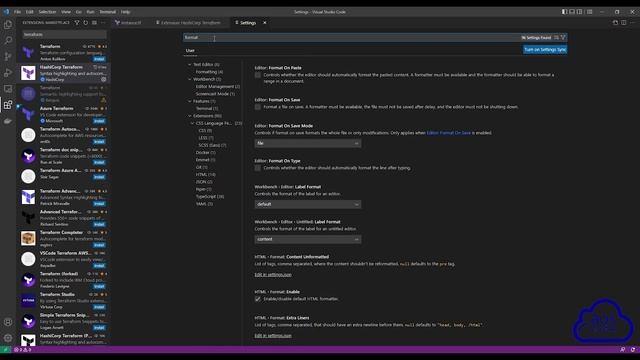This screenshot has width=640, height=360.
Task: Clear settings search input icon
Action: (556, 38)
